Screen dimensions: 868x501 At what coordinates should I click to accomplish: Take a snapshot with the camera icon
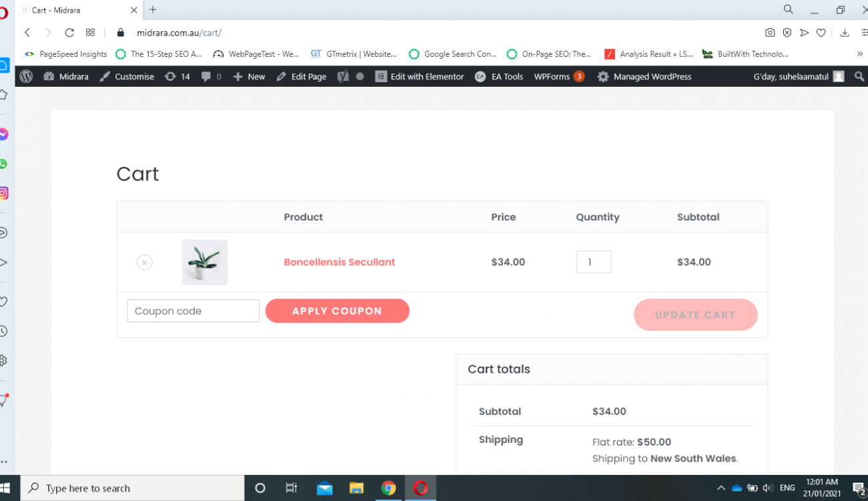point(770,33)
